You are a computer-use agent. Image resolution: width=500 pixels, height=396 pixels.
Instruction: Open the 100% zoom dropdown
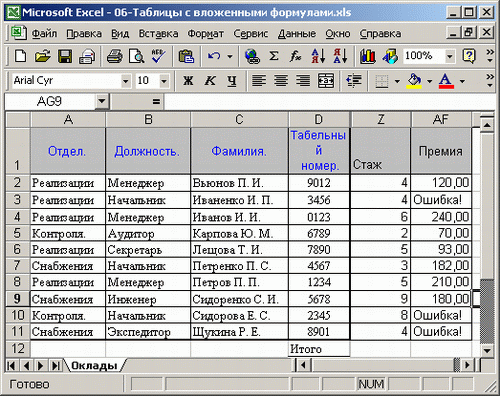(x=450, y=56)
